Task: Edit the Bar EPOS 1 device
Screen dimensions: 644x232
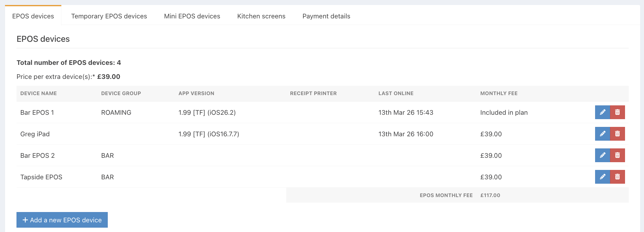Action: [x=602, y=112]
